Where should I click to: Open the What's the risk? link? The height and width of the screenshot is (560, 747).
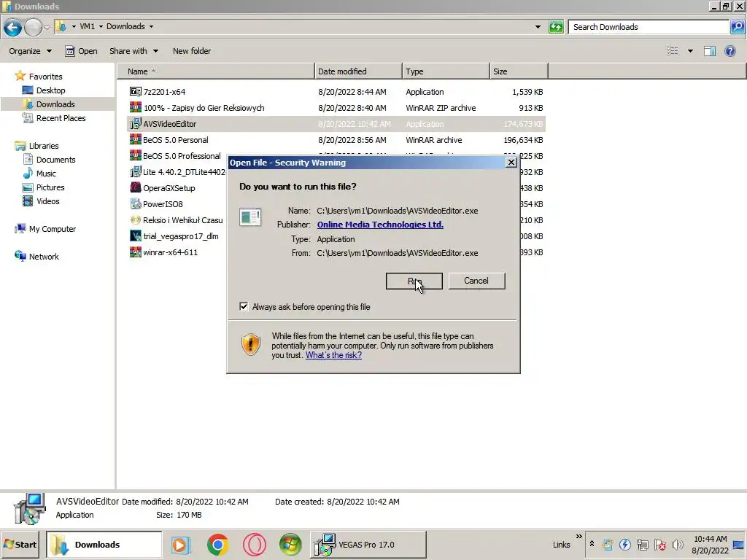pos(333,355)
